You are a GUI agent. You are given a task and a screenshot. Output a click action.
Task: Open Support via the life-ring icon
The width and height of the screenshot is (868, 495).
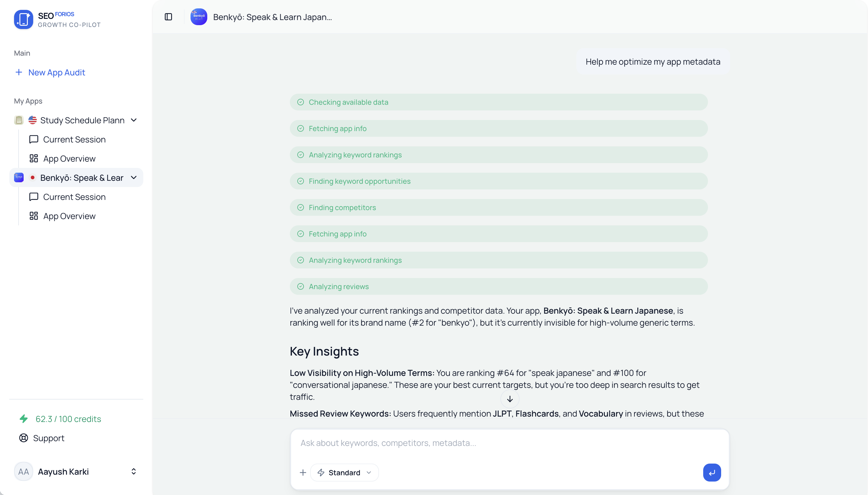click(23, 438)
